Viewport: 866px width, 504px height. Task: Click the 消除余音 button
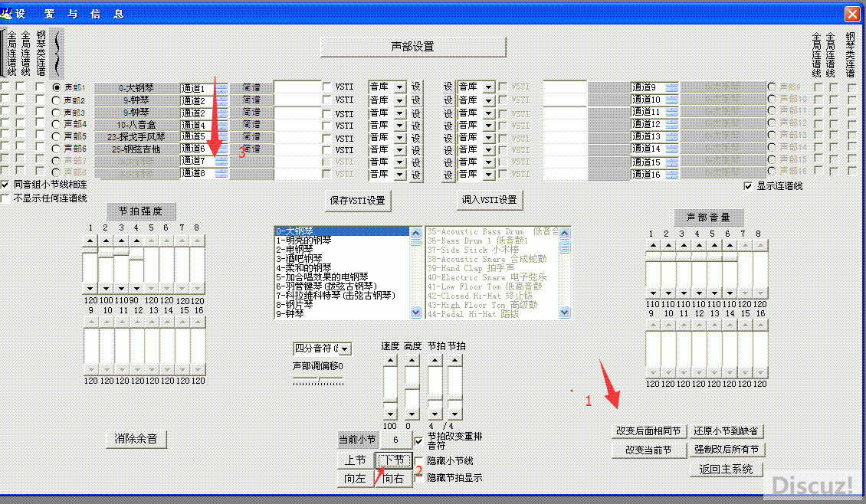tap(136, 439)
